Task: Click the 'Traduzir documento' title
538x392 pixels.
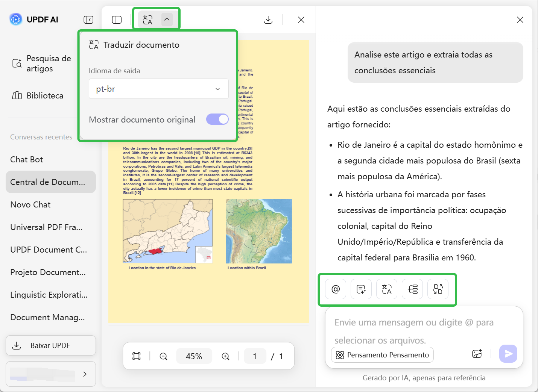Action: [141, 45]
